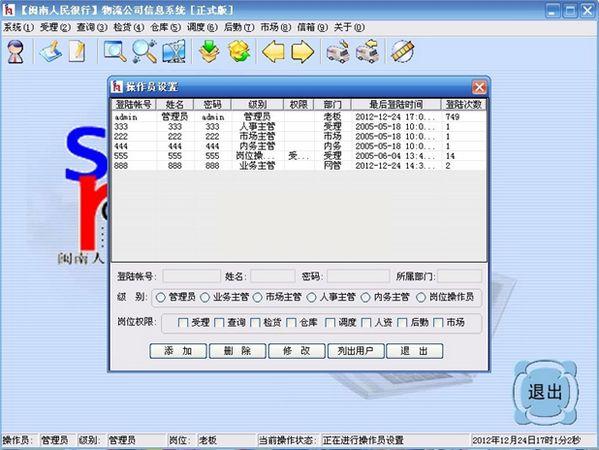Click the monitor with tools toolbar icon
599x450 pixels.
174,51
